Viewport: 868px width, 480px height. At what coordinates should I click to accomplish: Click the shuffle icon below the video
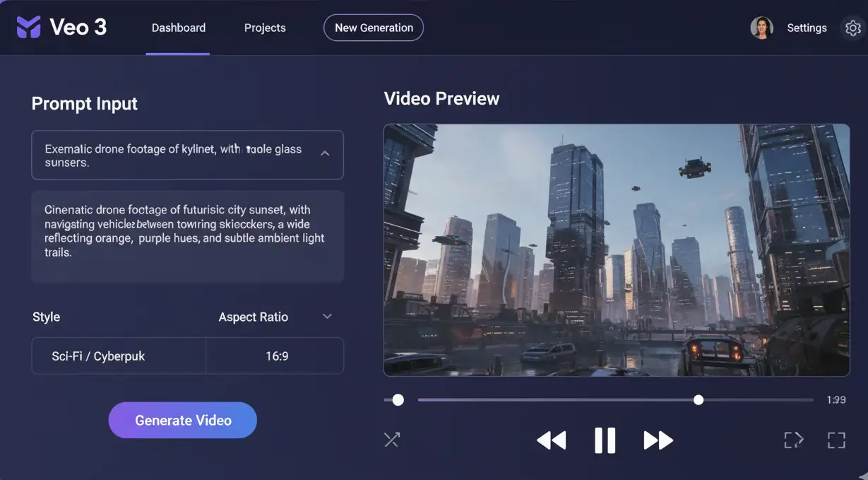pyautogui.click(x=392, y=439)
